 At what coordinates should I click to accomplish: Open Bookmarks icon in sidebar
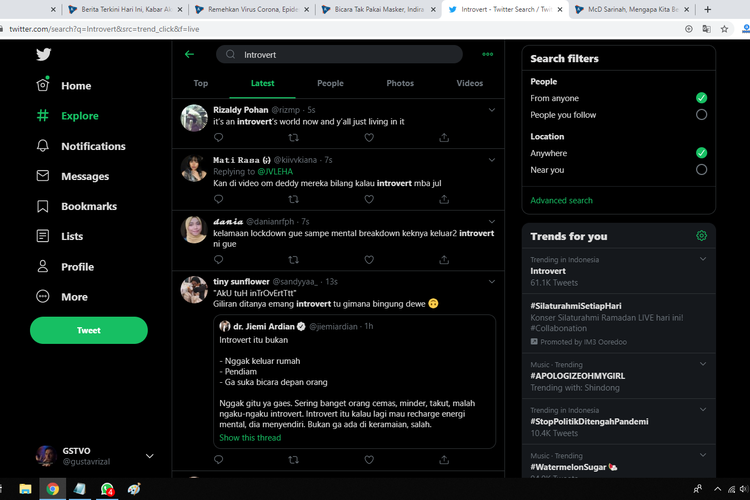[x=43, y=206]
